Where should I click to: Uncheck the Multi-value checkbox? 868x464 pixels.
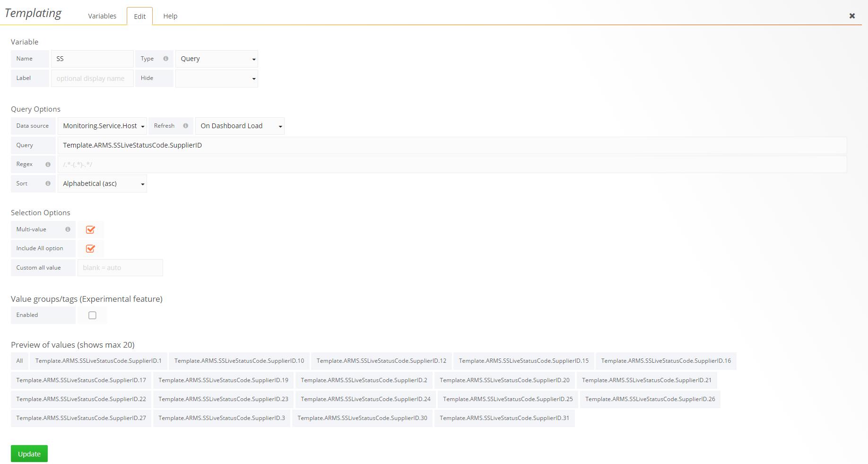pyautogui.click(x=90, y=230)
